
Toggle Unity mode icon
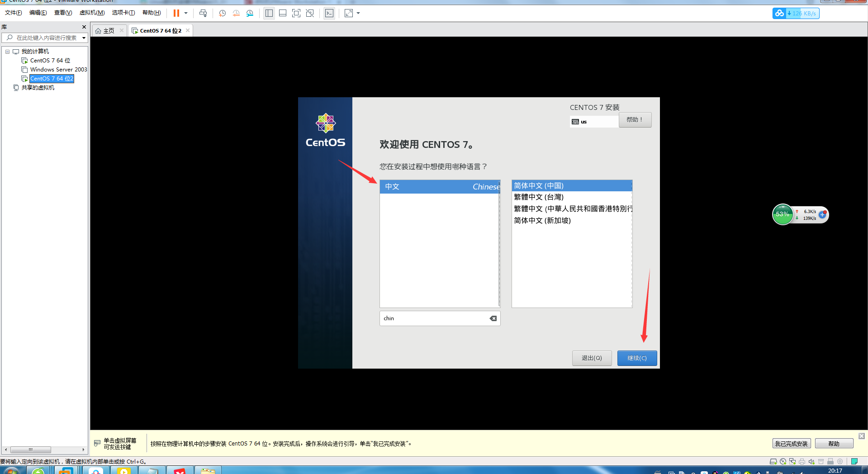pyautogui.click(x=310, y=13)
